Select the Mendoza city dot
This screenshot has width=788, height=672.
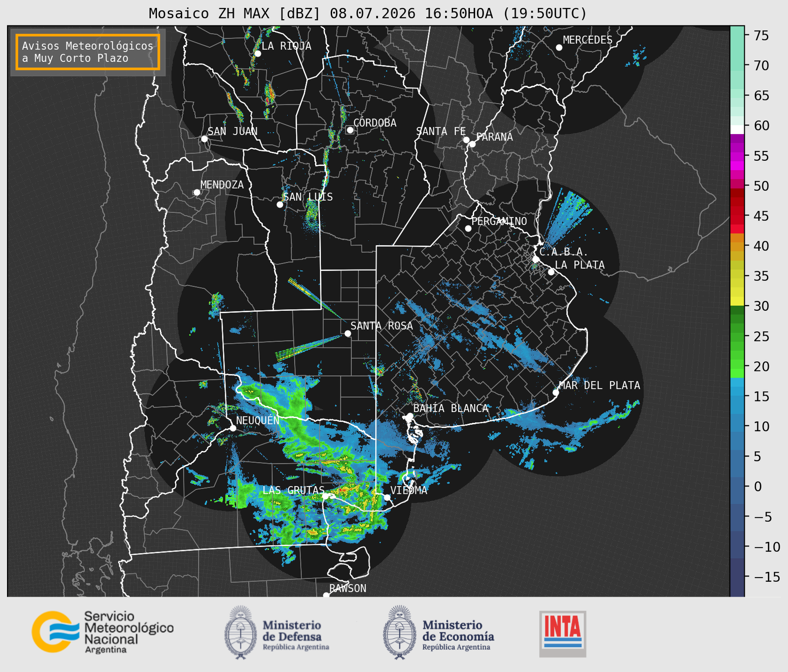(197, 193)
